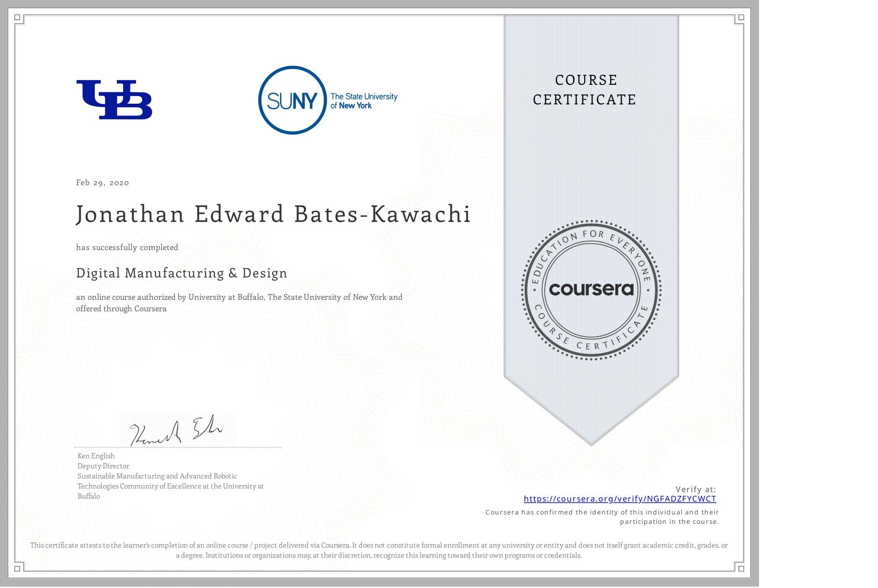The image size is (878, 588).
Task: Click the 'Ken English' signer name
Action: [96, 456]
